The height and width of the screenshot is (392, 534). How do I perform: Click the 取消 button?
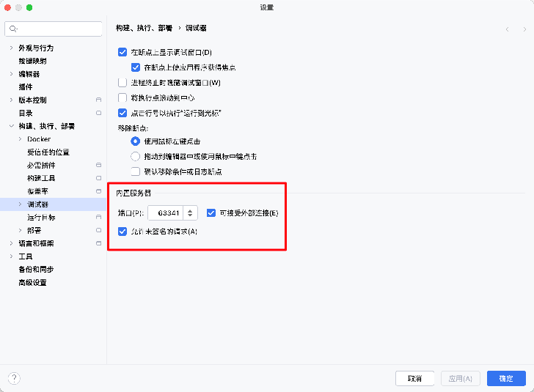(x=414, y=378)
